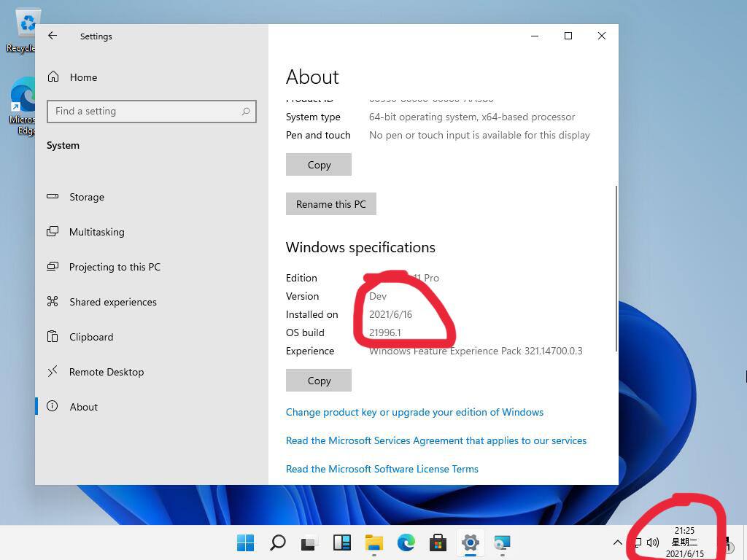Image resolution: width=747 pixels, height=560 pixels.
Task: Copy the device specifications
Action: [x=319, y=165]
